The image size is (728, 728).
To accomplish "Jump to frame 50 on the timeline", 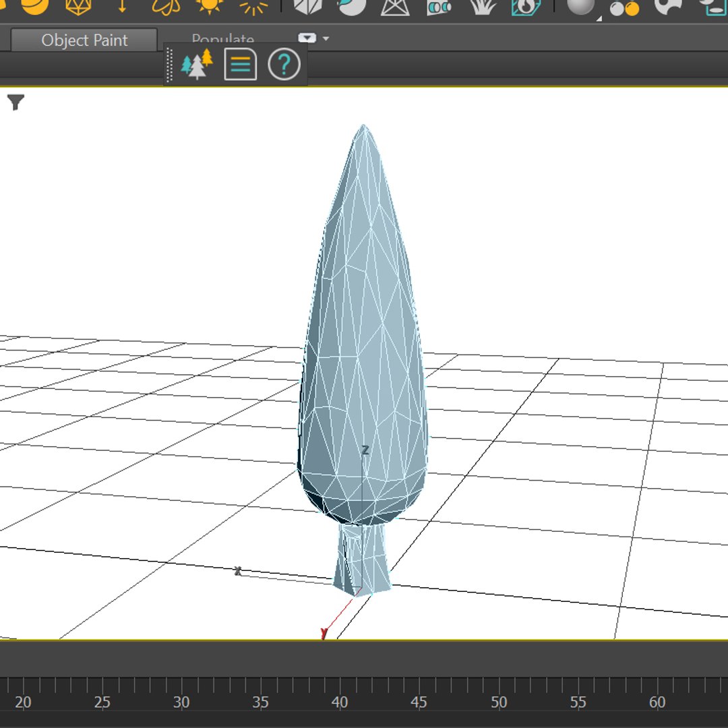I will (x=499, y=702).
